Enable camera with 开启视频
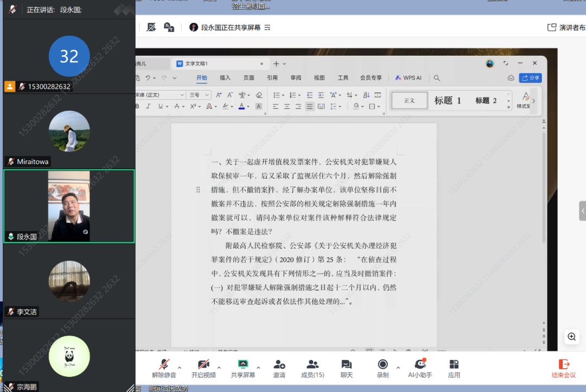The image size is (586, 392). tap(204, 368)
